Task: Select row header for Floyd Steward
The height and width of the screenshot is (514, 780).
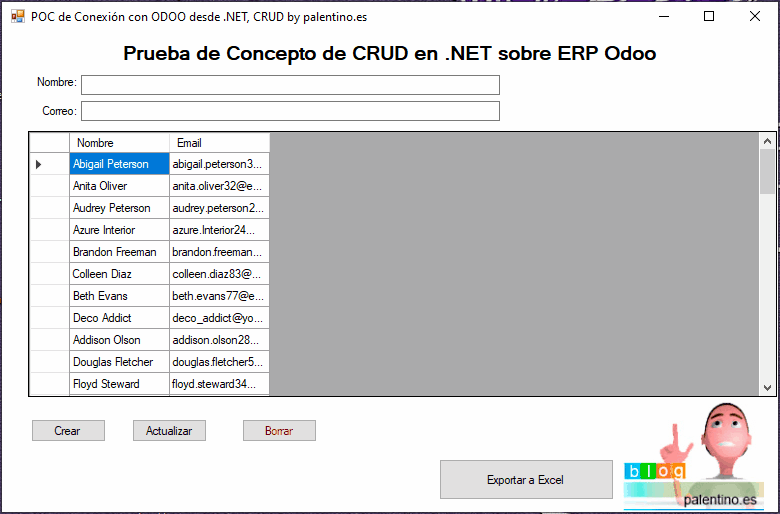Action: point(49,384)
